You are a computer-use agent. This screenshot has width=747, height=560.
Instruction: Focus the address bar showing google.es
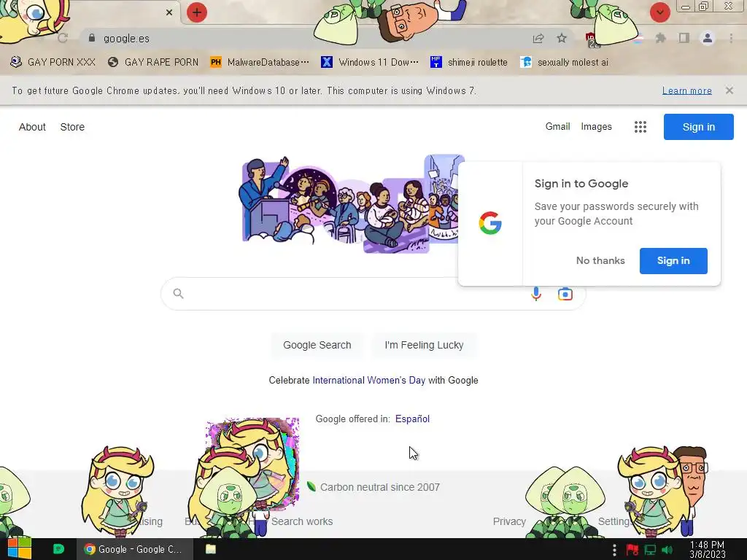tap(305, 39)
